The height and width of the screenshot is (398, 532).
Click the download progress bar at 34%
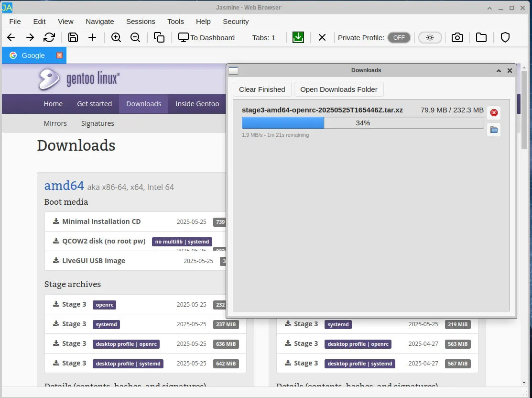tap(362, 123)
